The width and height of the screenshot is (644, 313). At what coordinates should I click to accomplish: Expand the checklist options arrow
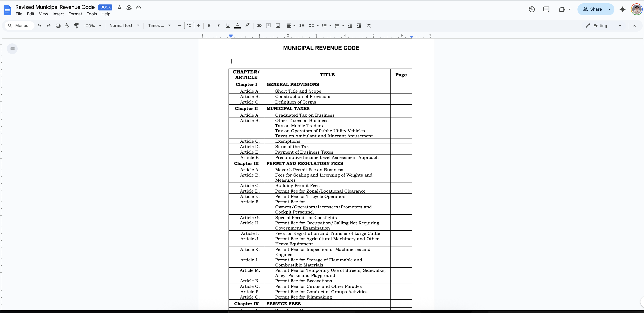318,26
